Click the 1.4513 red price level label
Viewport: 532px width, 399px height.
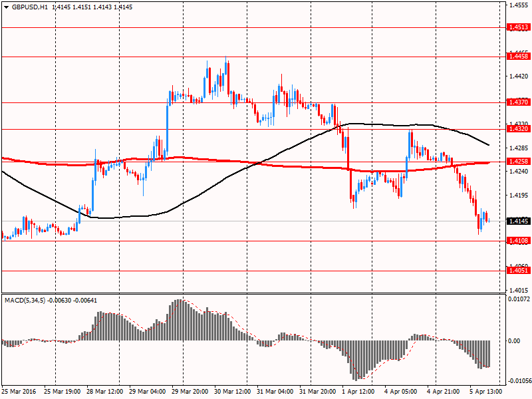519,27
